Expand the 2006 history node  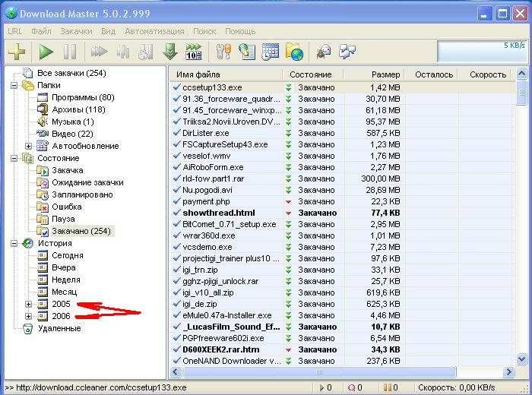click(x=29, y=316)
